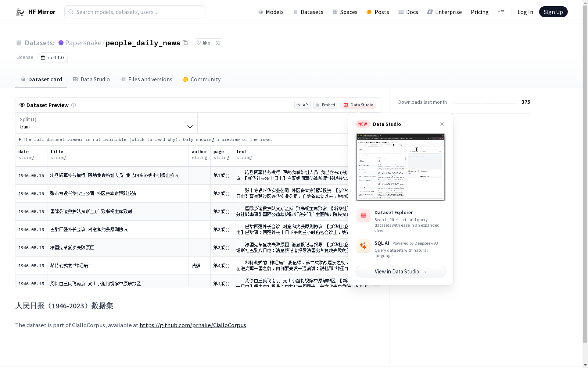Close the Data Studio popup

coord(442,124)
